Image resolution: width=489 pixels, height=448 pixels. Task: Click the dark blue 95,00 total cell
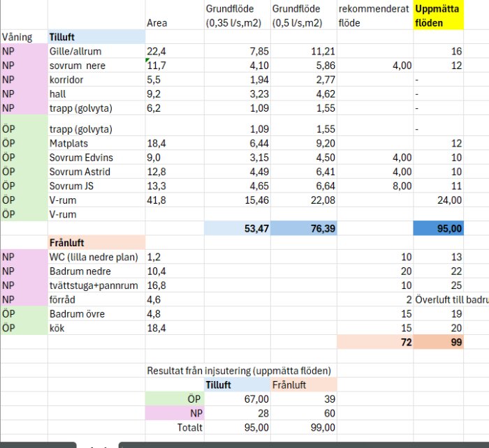coord(438,228)
